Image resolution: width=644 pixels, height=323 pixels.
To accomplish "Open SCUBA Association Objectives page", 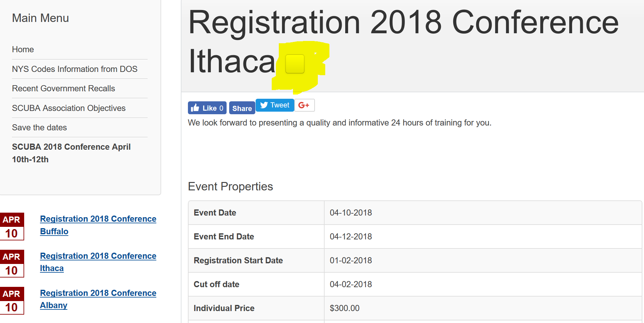I will click(69, 108).
